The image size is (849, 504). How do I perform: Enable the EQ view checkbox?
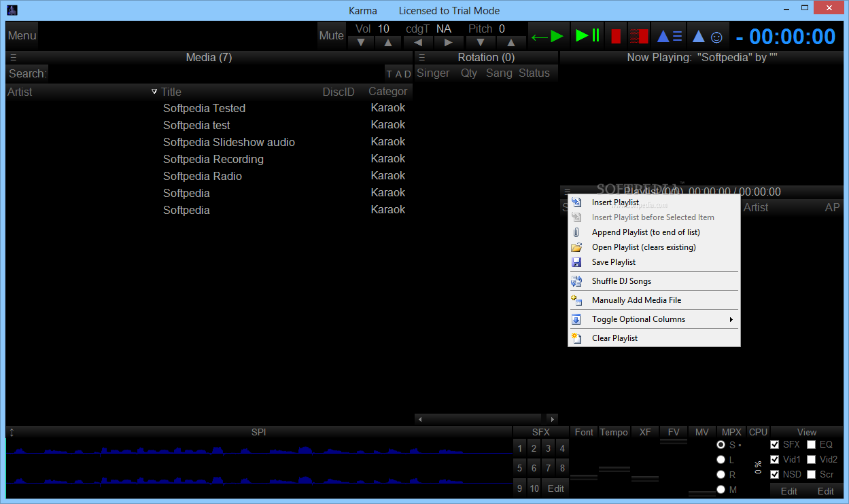click(811, 445)
